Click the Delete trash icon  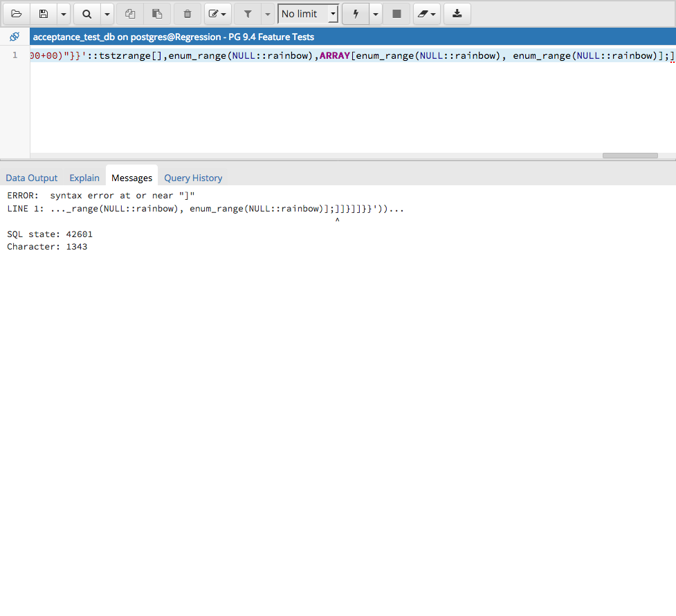pos(188,14)
